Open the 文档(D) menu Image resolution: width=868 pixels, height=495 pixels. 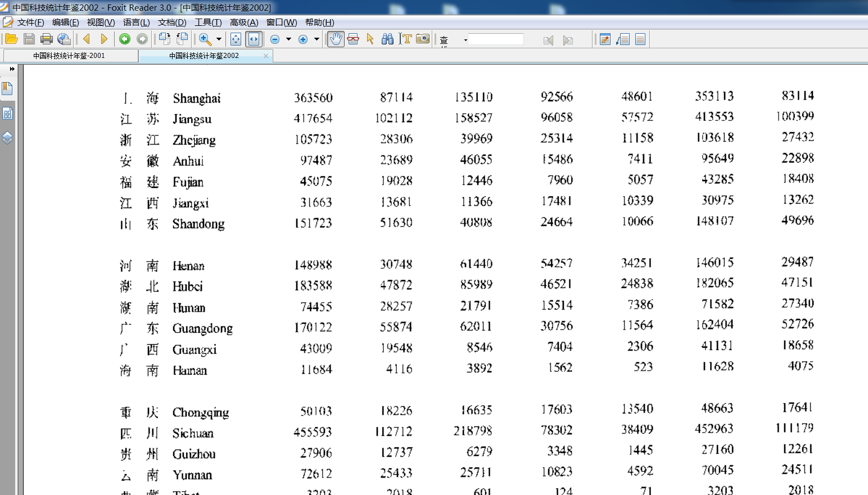(x=171, y=22)
